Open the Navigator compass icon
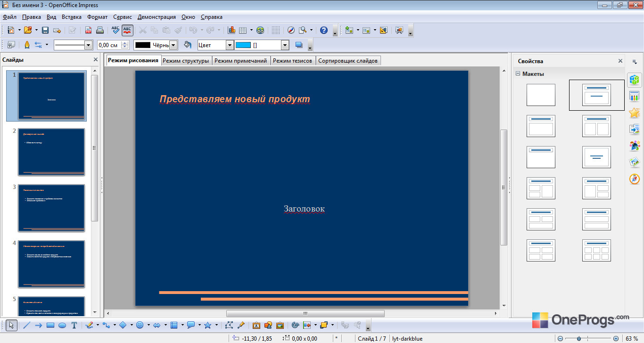 tap(291, 30)
